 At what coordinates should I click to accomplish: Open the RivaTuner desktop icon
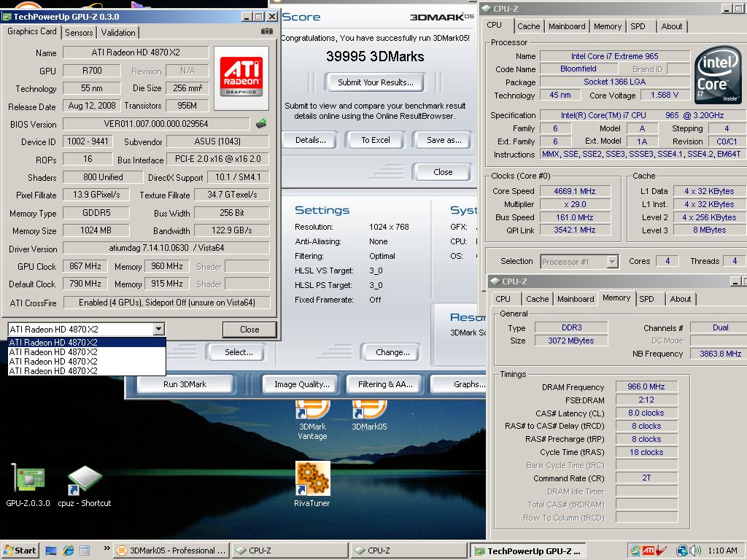[312, 484]
